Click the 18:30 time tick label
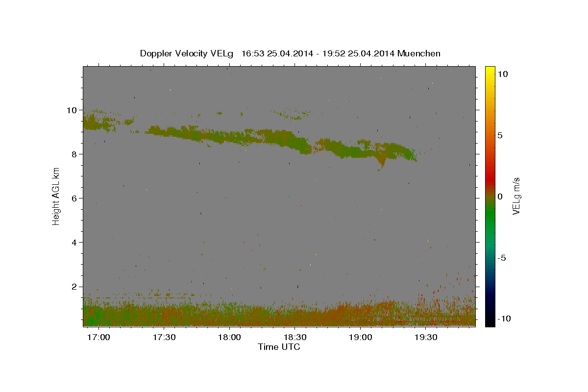The image size is (588, 392). 295,337
